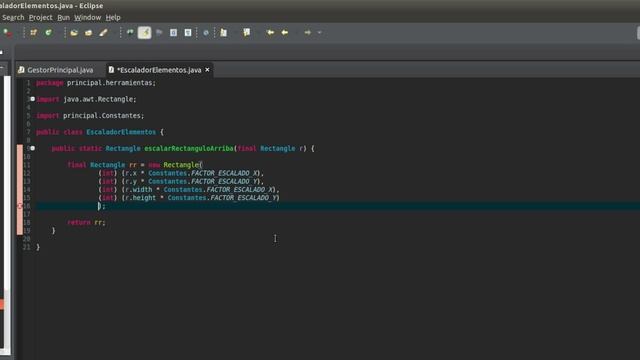Toggle the first blue square editor icon
Viewport: 640px width, 360px height.
(173, 33)
